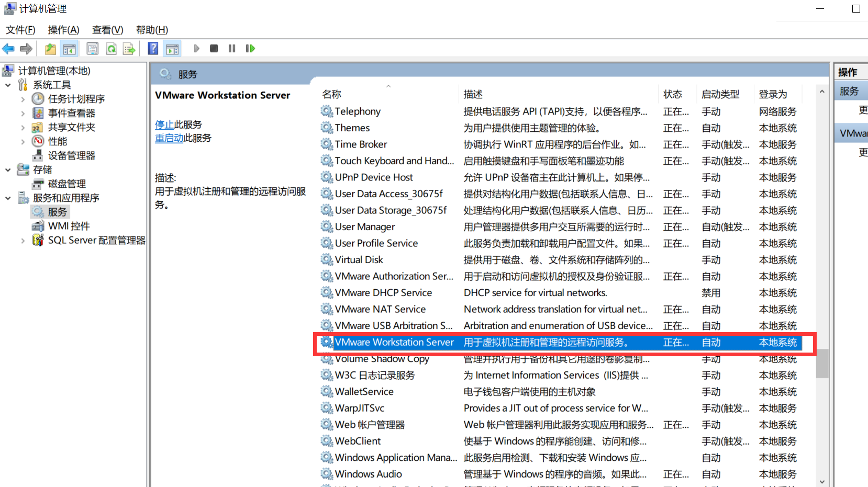The height and width of the screenshot is (487, 868).
Task: Select WMI 控件 in the tree
Action: 69,226
